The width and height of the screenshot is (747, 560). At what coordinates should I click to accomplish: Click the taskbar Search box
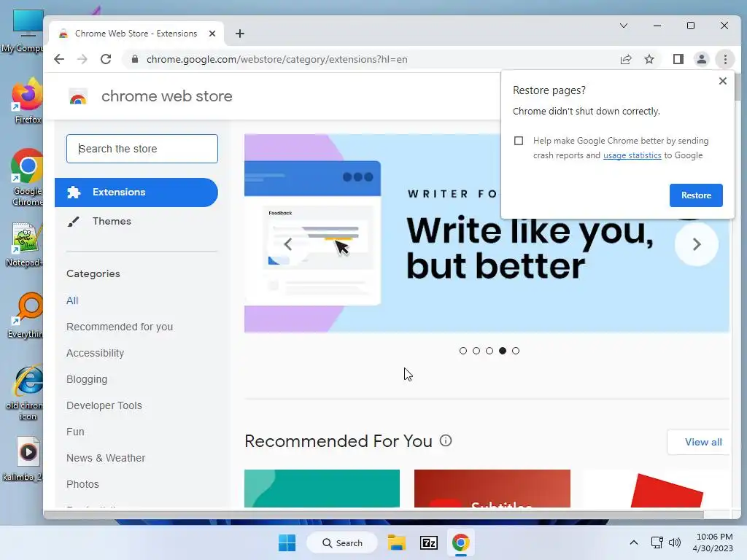click(x=342, y=542)
